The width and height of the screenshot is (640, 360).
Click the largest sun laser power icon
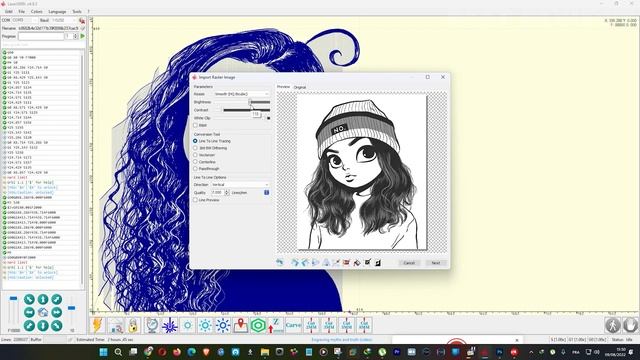point(223,325)
